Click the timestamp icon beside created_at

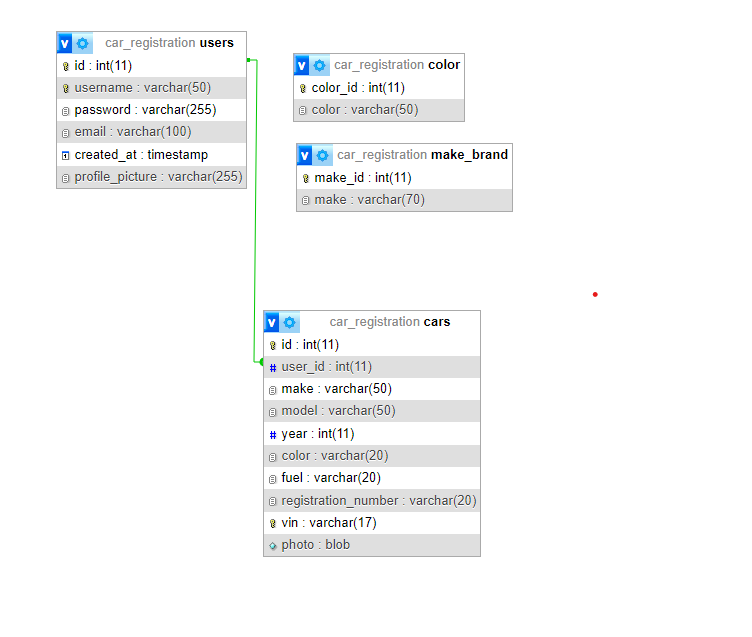[66, 155]
